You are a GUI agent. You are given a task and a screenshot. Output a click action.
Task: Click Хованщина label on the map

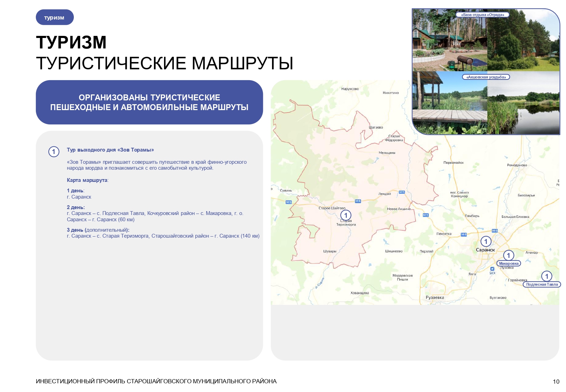(360, 293)
